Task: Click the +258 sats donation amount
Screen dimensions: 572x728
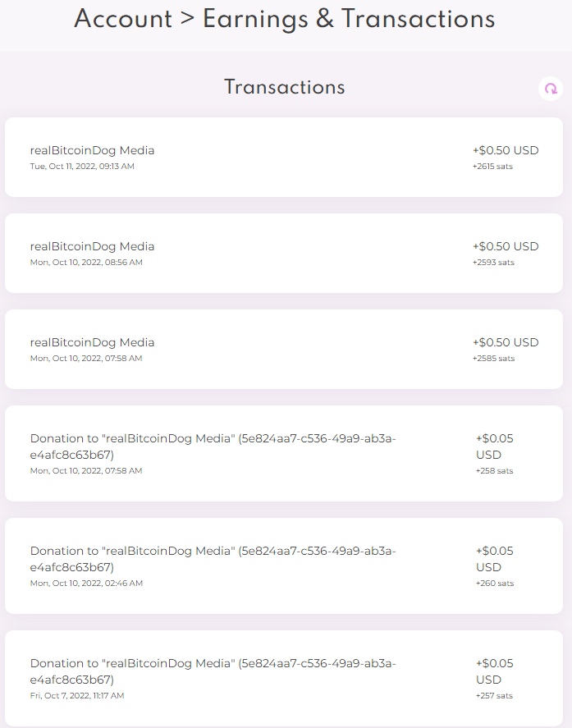Action: click(x=495, y=471)
